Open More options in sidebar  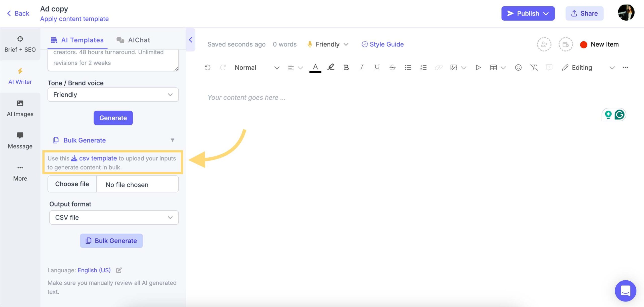tap(20, 173)
